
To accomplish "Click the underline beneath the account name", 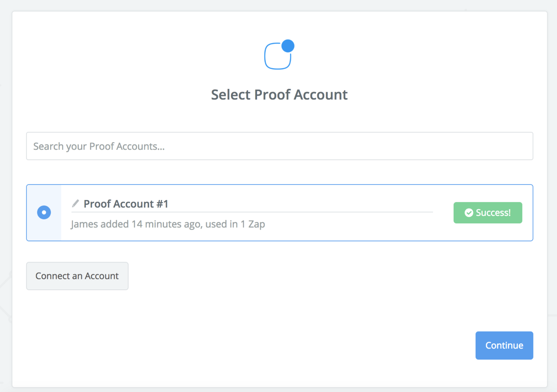I will point(252,212).
